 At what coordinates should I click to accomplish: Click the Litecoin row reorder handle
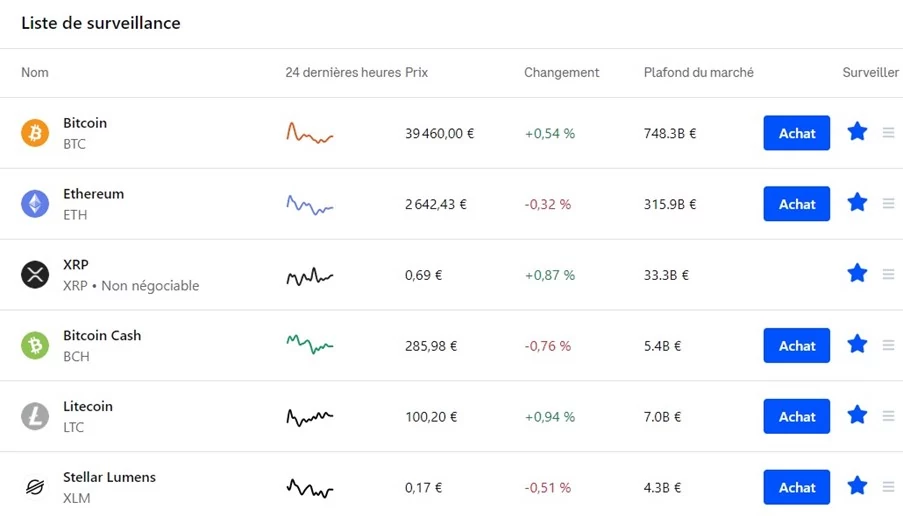point(889,416)
